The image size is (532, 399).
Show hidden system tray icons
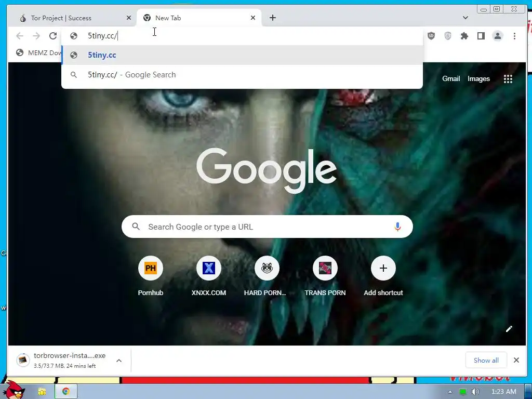[x=450, y=392]
